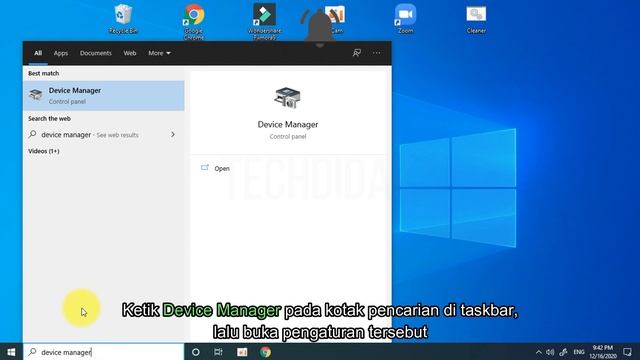Click the Open action icon
The width and height of the screenshot is (640, 360).
click(x=205, y=168)
